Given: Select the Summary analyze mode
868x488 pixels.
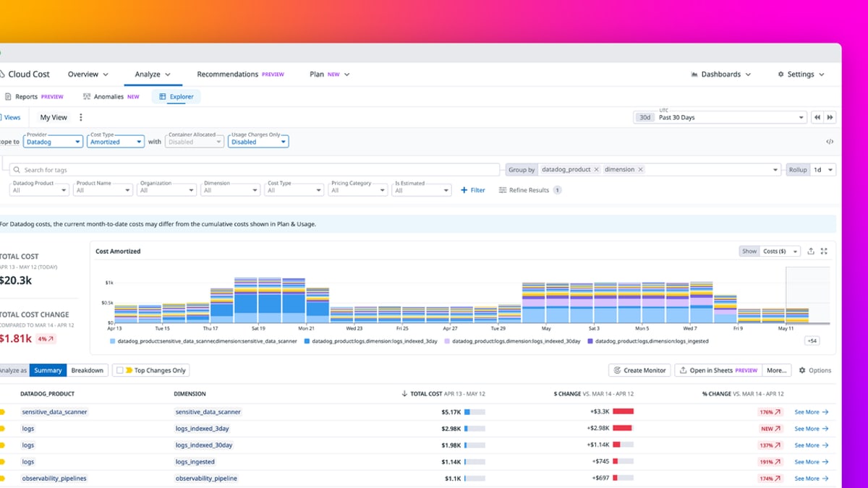Looking at the screenshot, I should (48, 370).
